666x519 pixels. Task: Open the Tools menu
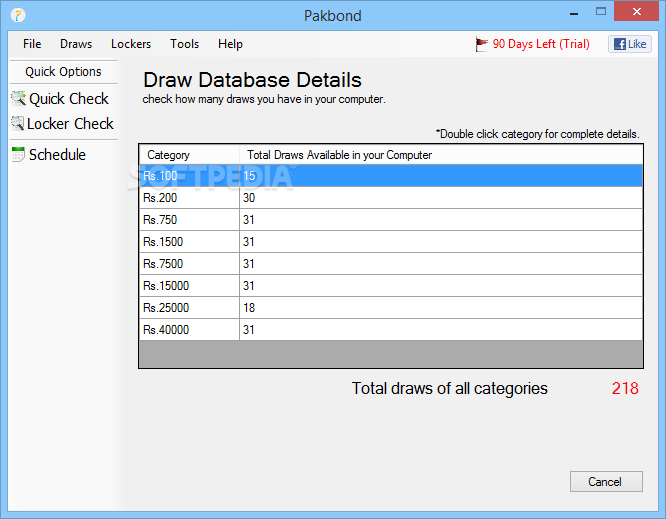pos(184,44)
